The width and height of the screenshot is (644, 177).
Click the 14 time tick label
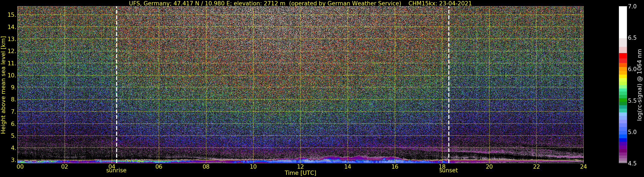[347, 166]
